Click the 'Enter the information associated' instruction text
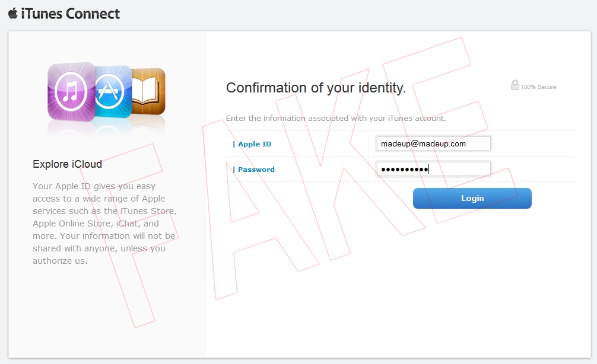This screenshot has height=364, width=597. 336,119
